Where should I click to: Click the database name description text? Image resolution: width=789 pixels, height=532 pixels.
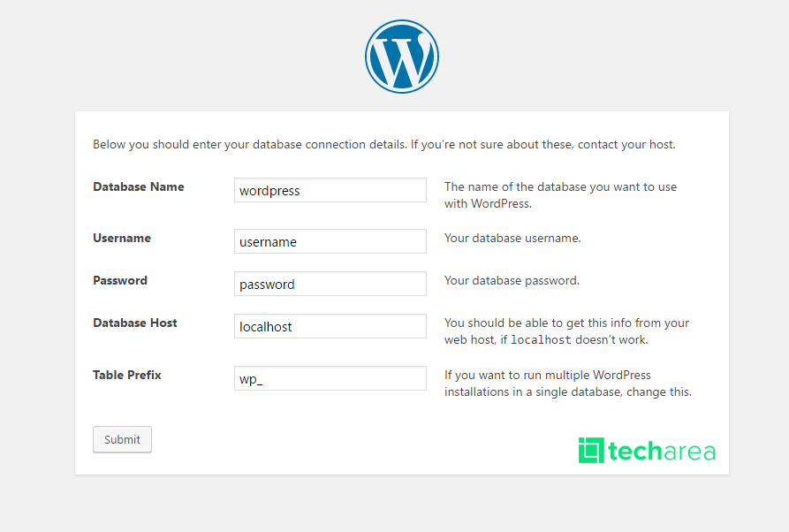tap(560, 195)
